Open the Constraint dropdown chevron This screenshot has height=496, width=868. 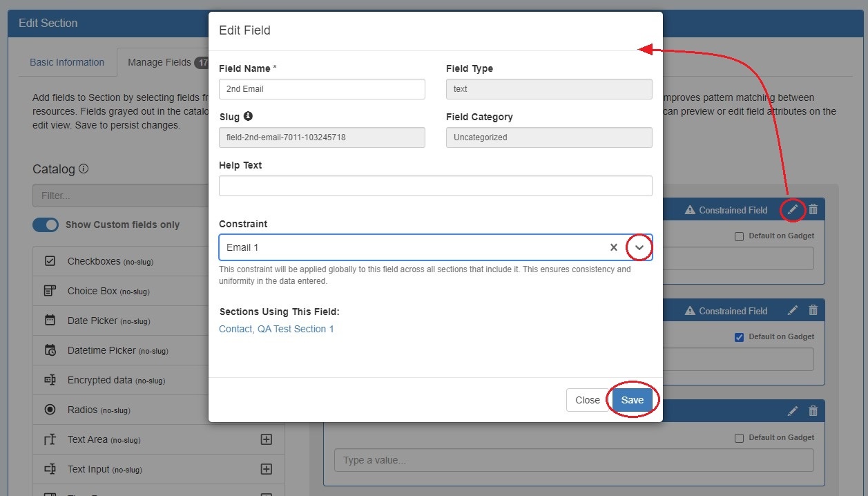click(x=639, y=247)
